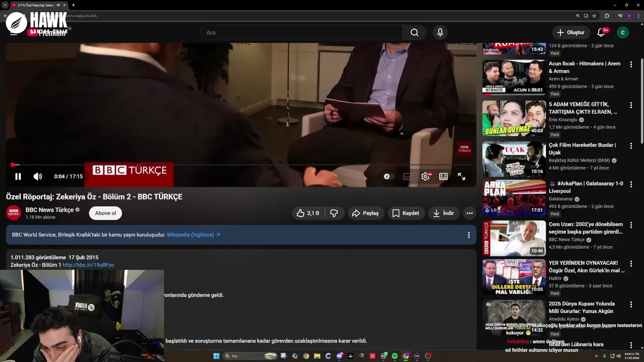Toggle subtitles with the captions icon
The width and height of the screenshot is (644, 362).
tap(407, 176)
